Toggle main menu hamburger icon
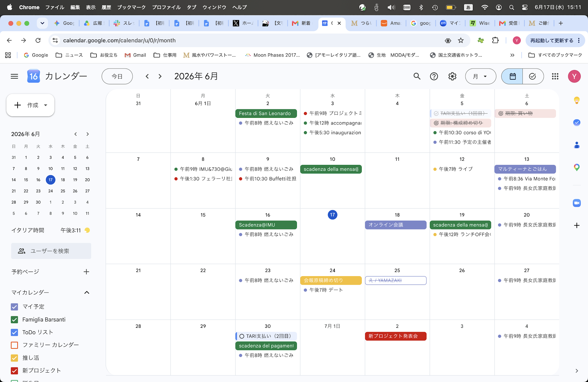 click(14, 76)
